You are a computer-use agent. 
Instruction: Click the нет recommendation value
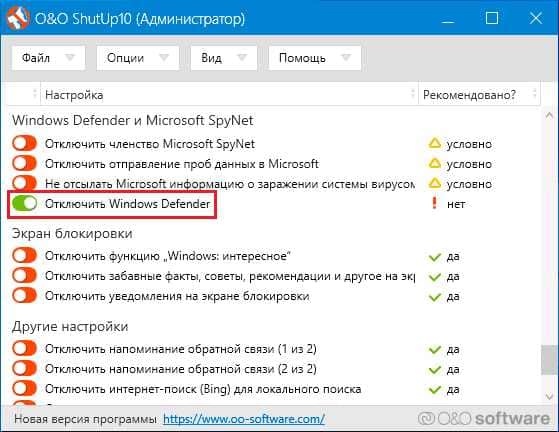tap(456, 204)
